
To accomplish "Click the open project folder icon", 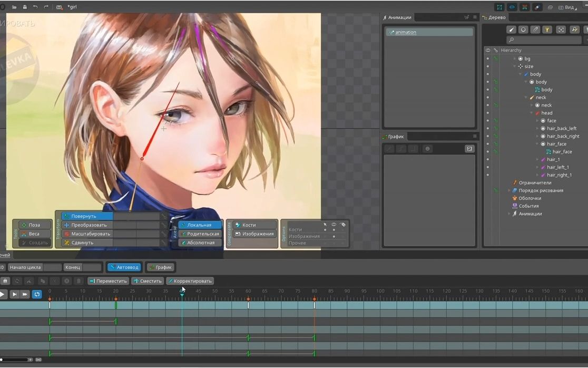I will [14, 7].
